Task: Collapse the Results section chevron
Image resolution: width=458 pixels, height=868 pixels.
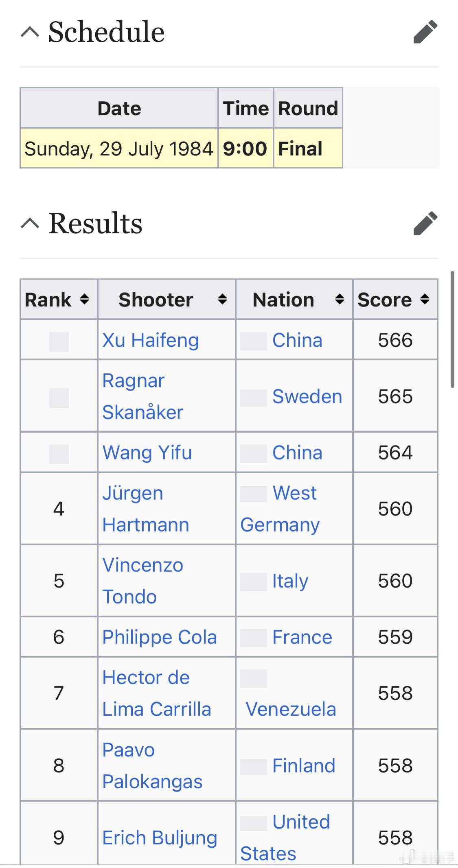Action: point(30,223)
